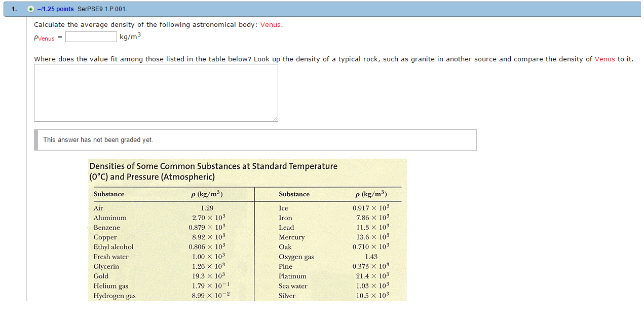Select the SerPSE9 1.P.001 assignment label
Image resolution: width=644 pixels, height=321 pixels.
tap(101, 9)
